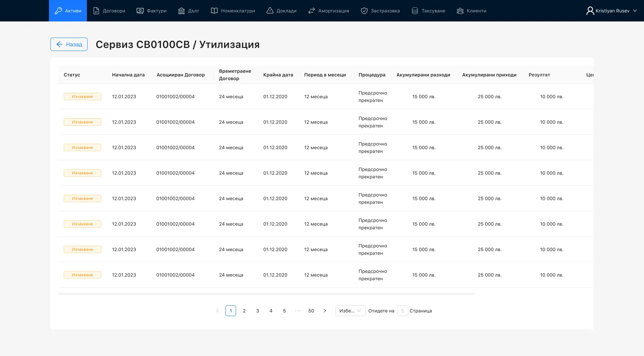Select page 5 in pagination
The width and height of the screenshot is (644, 356).
coord(284,311)
